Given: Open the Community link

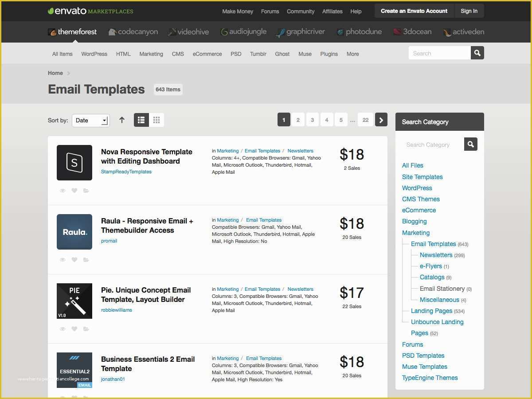Looking at the screenshot, I should point(301,12).
